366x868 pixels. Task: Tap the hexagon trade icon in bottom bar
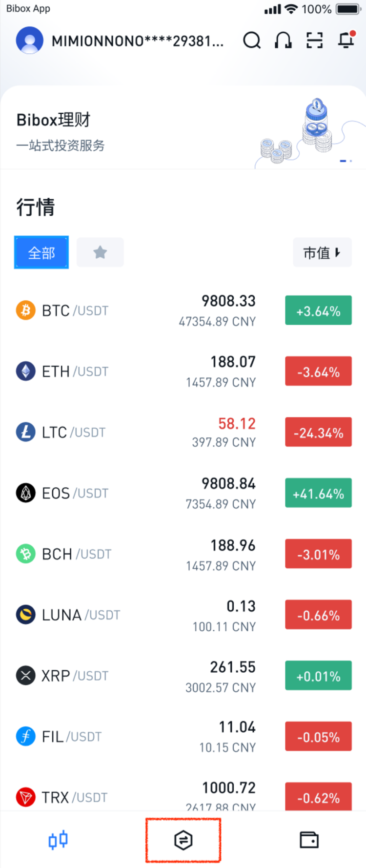[x=183, y=840]
